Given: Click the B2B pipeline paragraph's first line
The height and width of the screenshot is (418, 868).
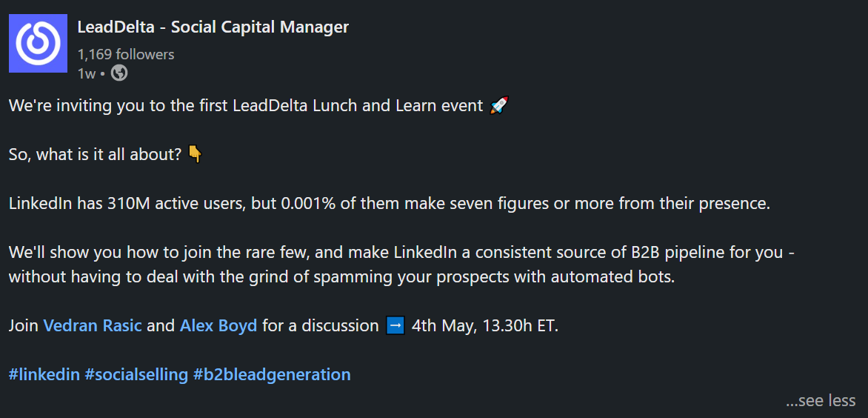Looking at the screenshot, I should click(402, 253).
